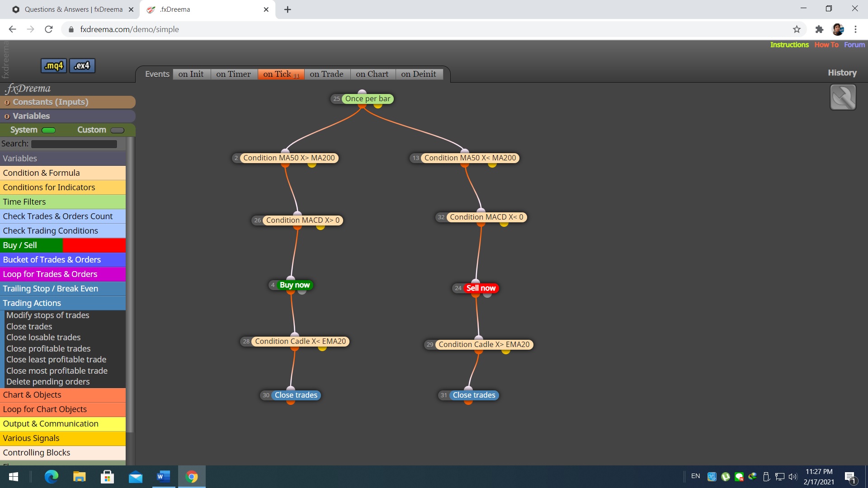This screenshot has width=868, height=488.
Task: Open the Chrome profile avatar
Action: pyautogui.click(x=838, y=29)
